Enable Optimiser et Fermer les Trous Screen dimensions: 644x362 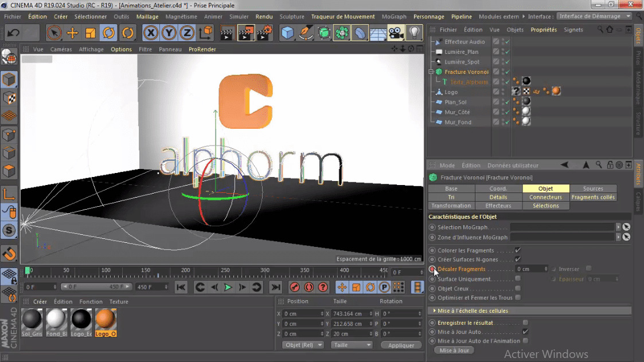[x=518, y=297]
